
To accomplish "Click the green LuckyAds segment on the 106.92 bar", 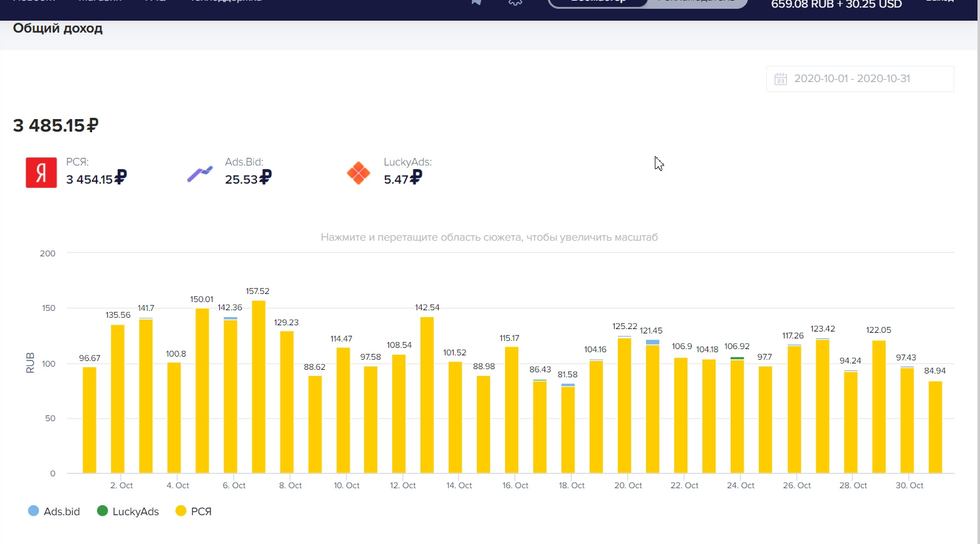I will coord(738,358).
